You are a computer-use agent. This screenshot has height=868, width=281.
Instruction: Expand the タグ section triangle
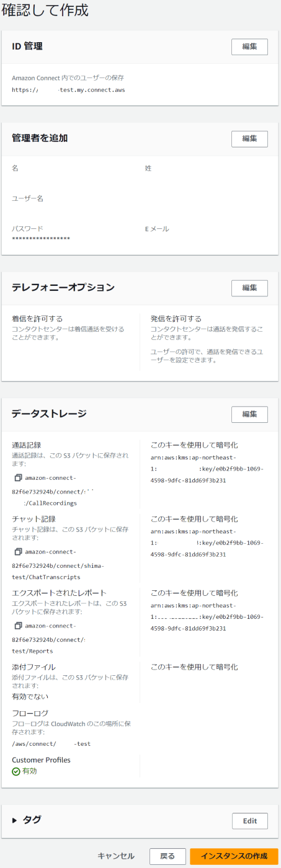(x=15, y=820)
